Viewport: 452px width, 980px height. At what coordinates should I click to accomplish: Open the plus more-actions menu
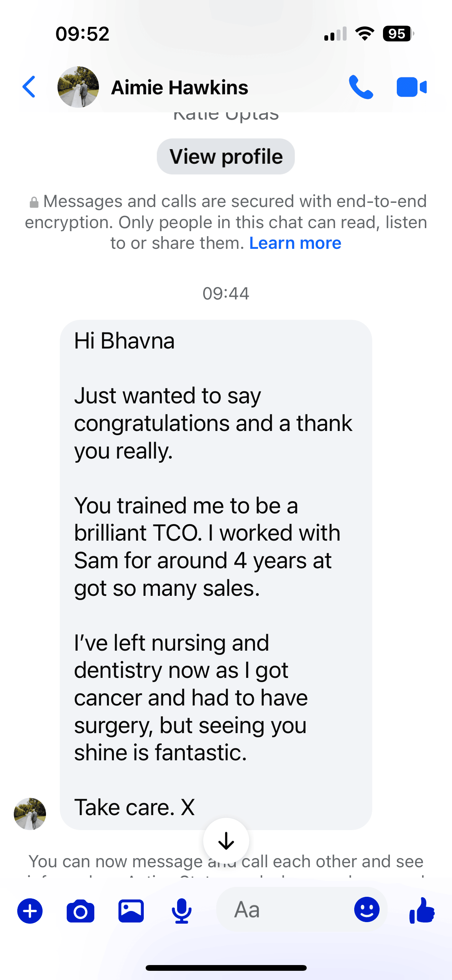(30, 911)
